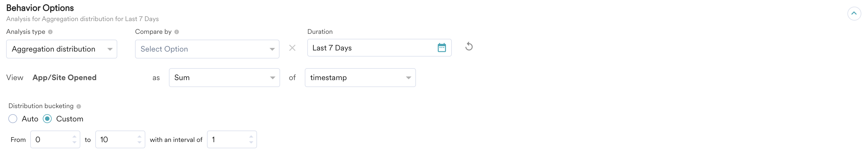Select the Auto bucketing radio button
Image resolution: width=868 pixels, height=153 pixels.
(13, 119)
